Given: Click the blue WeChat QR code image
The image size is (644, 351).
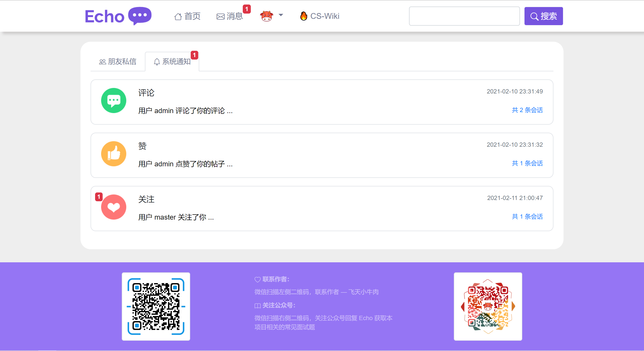Looking at the screenshot, I should 156,307.
